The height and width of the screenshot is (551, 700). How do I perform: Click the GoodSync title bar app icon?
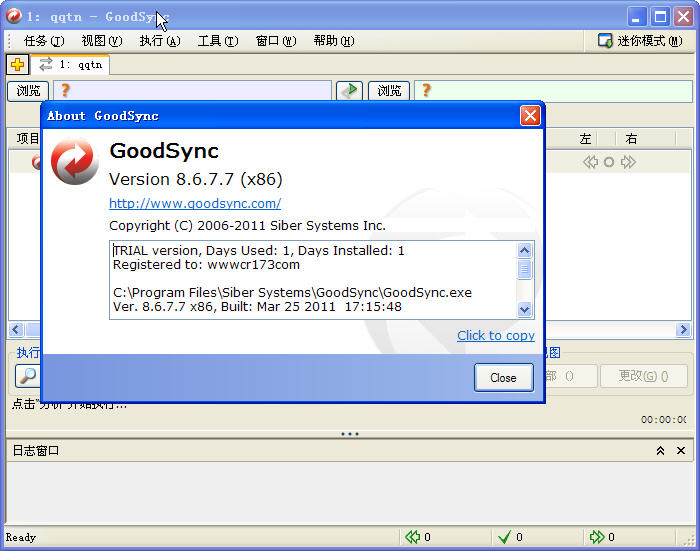[x=14, y=17]
